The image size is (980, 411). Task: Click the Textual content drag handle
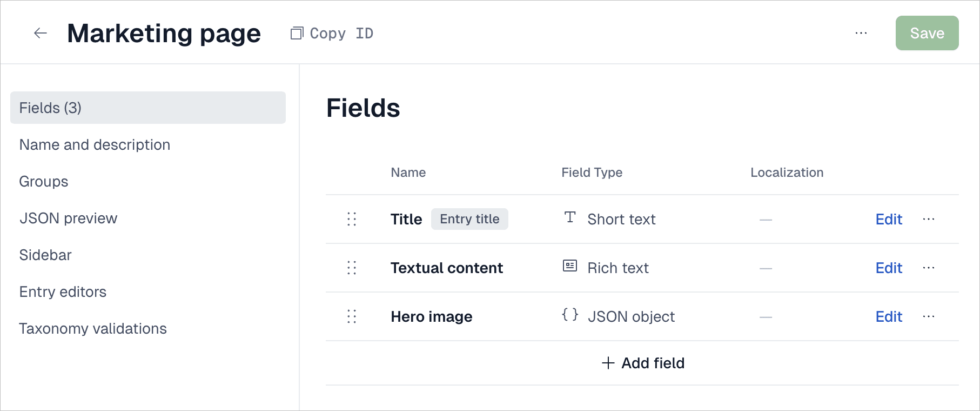[352, 268]
